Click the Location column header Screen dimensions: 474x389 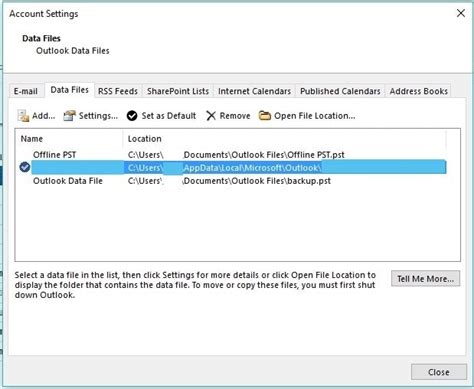[x=145, y=139]
